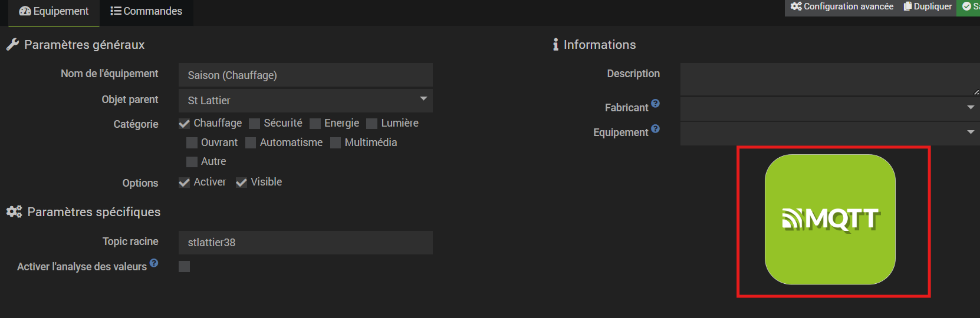Click the gears icon beside Paramètres spécifiques
The image size is (980, 318).
tap(14, 211)
